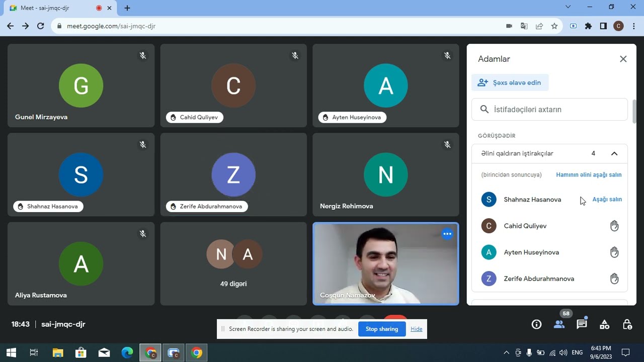Screen dimensions: 644x362
Task: Lower Zerife Abdurahmanova's raised hand icon in list
Action: click(614, 279)
